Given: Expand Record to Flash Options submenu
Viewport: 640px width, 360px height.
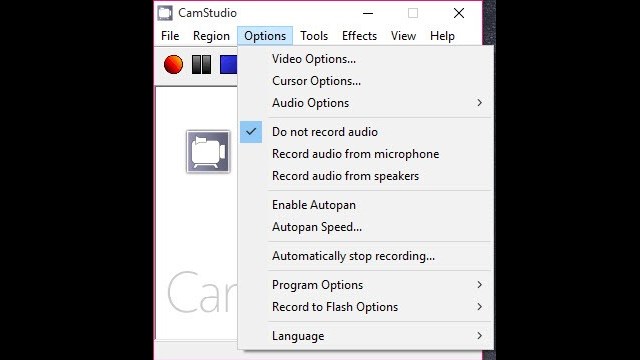Looking at the screenshot, I should pos(366,307).
